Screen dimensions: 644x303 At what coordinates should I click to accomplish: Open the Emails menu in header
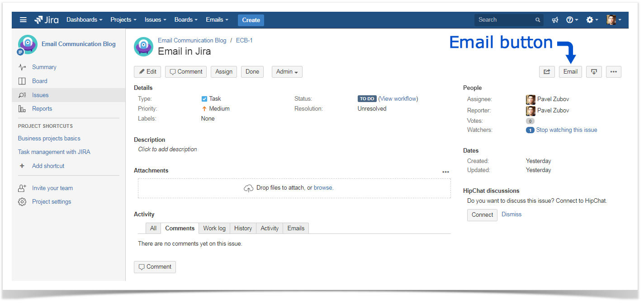coord(217,20)
